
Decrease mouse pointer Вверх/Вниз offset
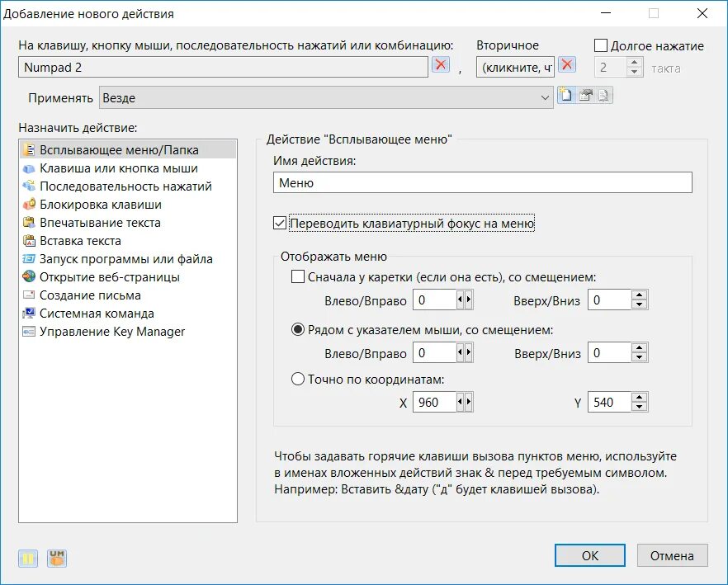click(x=640, y=357)
